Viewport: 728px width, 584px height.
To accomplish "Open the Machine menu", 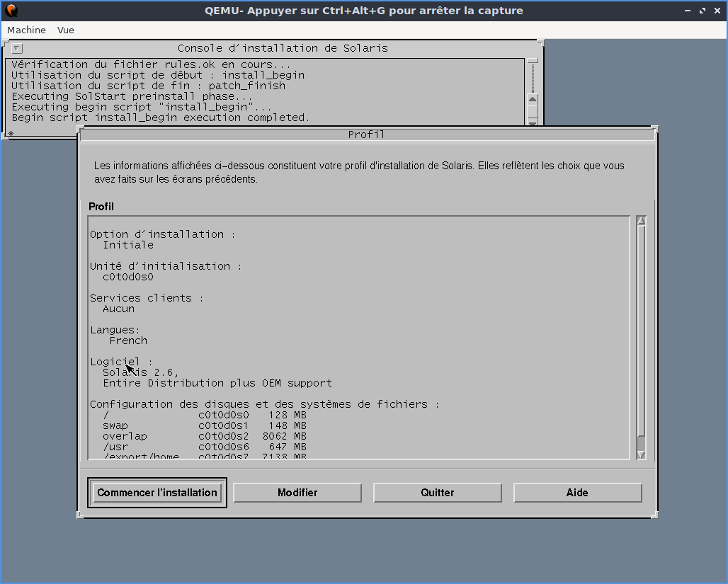I will pyautogui.click(x=26, y=30).
